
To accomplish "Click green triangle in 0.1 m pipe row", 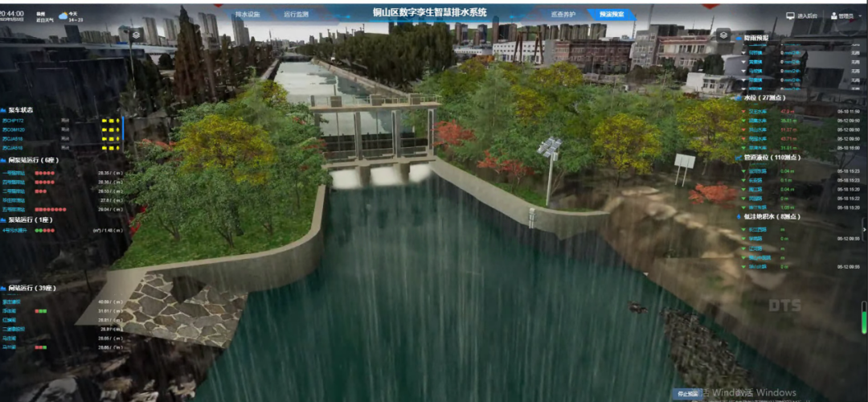I will point(743,180).
